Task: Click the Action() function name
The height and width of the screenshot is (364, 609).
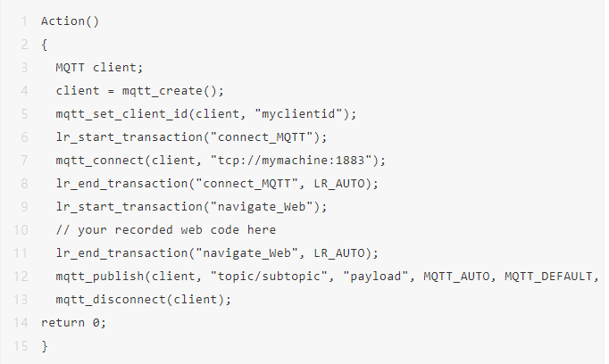Action: [70, 21]
